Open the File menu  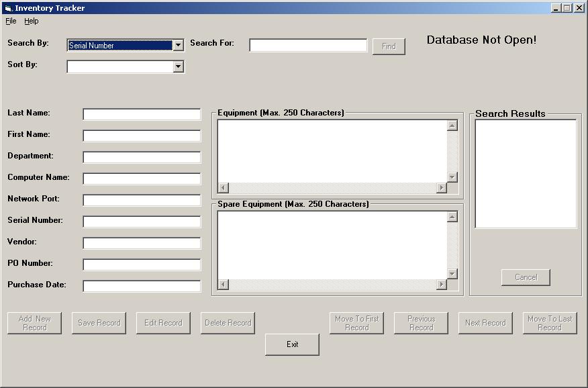click(x=11, y=21)
